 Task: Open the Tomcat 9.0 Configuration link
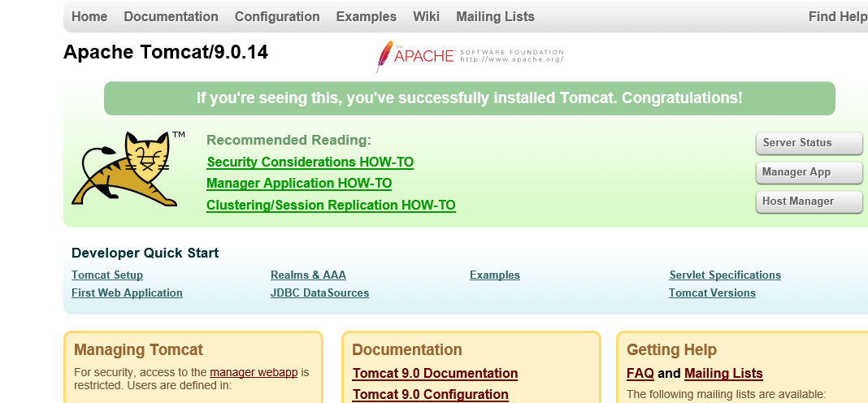tap(430, 395)
